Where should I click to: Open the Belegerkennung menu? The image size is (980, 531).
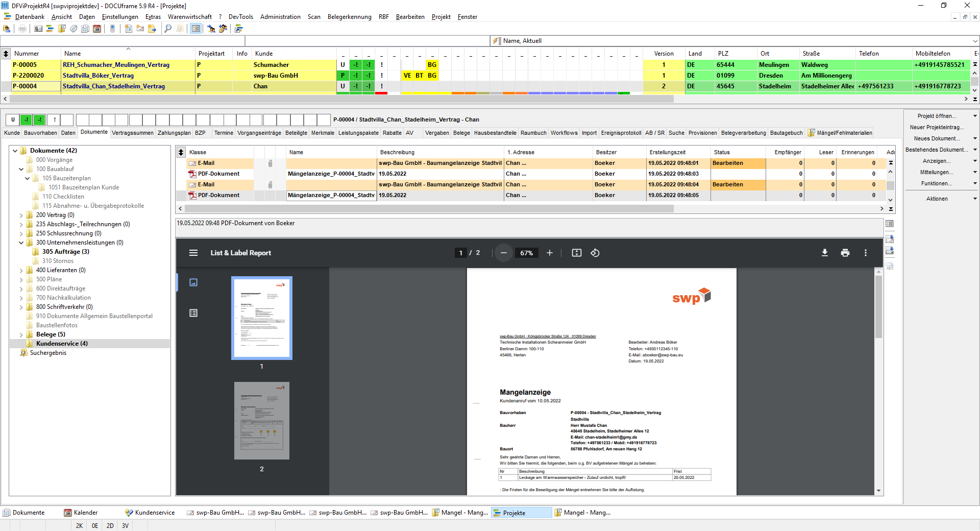(350, 17)
